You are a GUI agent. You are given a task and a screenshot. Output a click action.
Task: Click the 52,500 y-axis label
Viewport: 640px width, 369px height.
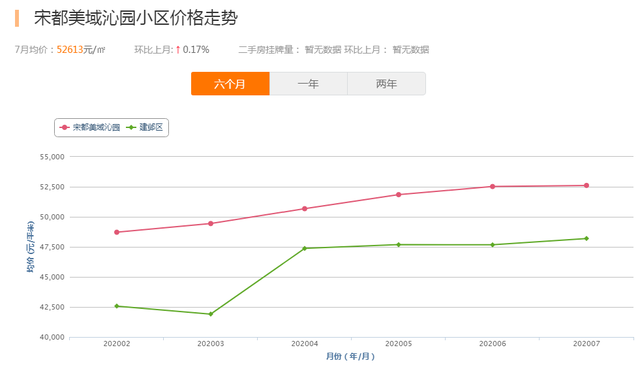[52, 187]
